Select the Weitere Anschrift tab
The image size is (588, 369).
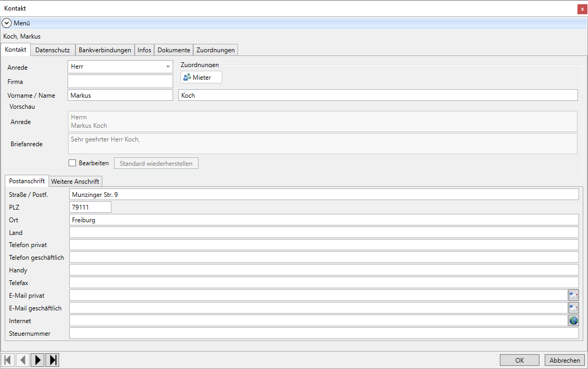pyautogui.click(x=75, y=181)
